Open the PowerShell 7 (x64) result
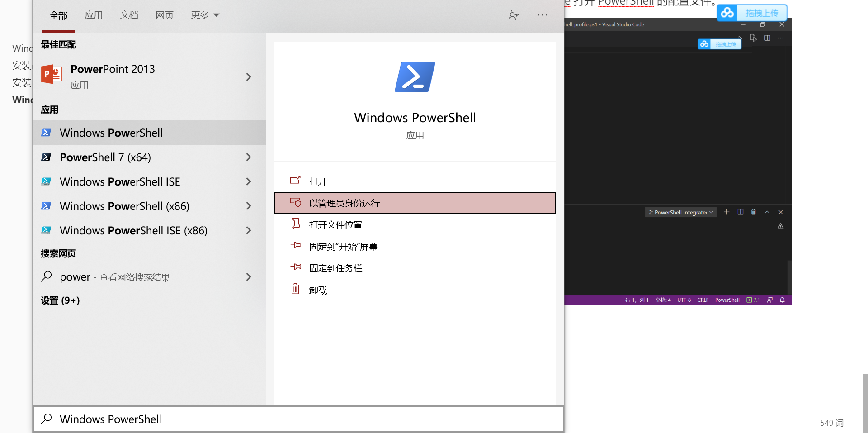 click(x=149, y=157)
